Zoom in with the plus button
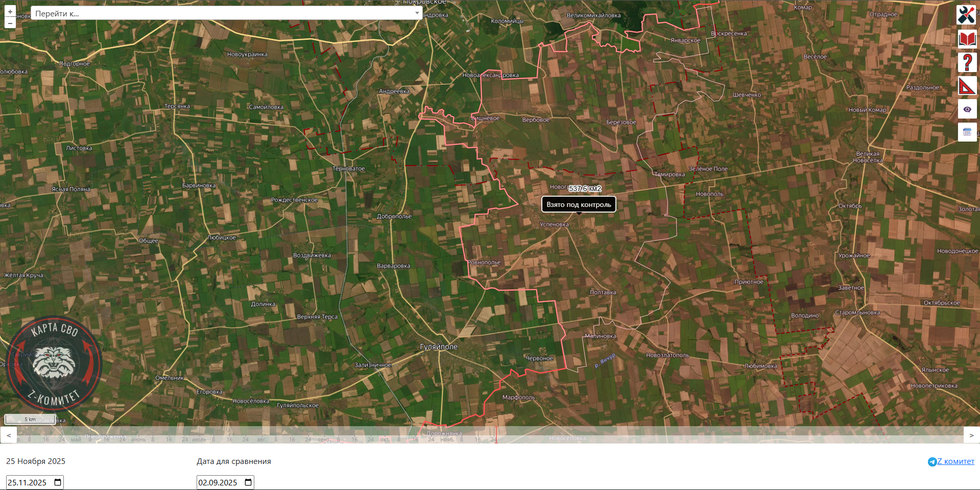Screen dimensions: 980x490 click(10, 12)
